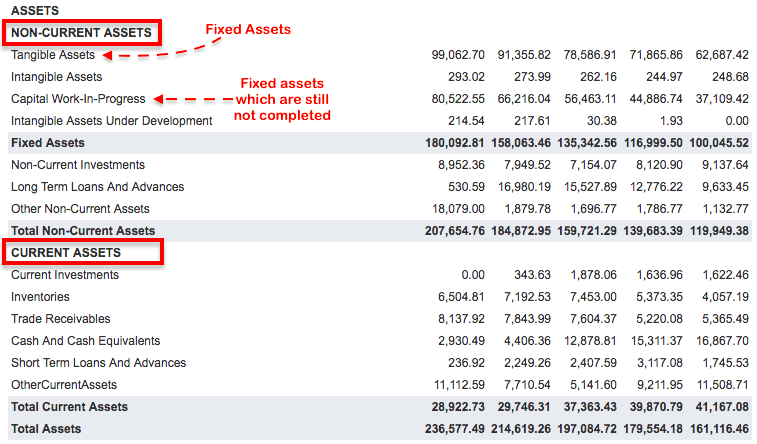This screenshot has width=757, height=444.
Task: Click Other Non-Current Assets label
Action: (80, 209)
